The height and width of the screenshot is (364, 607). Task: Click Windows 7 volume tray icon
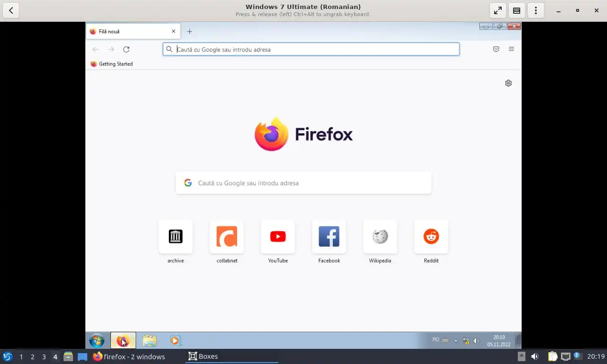tap(476, 340)
